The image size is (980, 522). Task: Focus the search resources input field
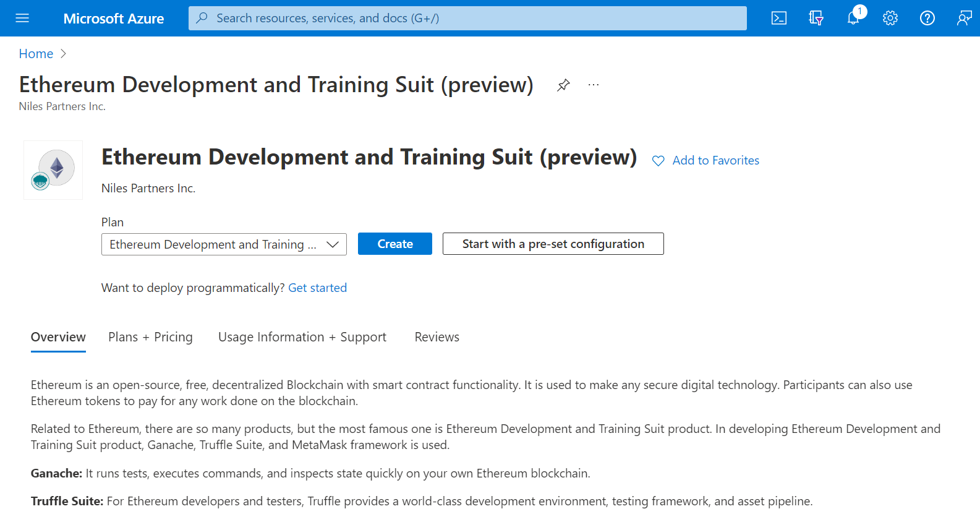click(x=476, y=18)
